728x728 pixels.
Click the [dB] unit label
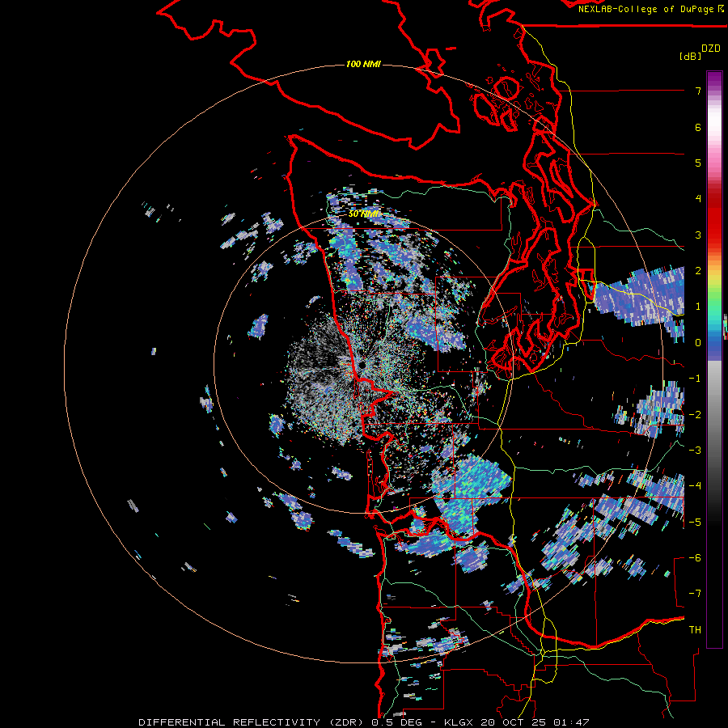pyautogui.click(x=690, y=57)
